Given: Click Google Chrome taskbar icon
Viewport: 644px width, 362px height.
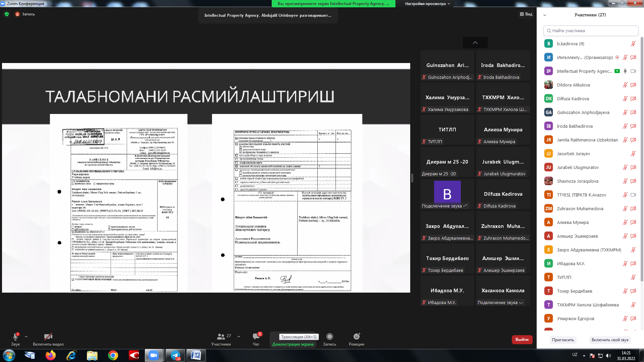Looking at the screenshot, I should pyautogui.click(x=113, y=355).
